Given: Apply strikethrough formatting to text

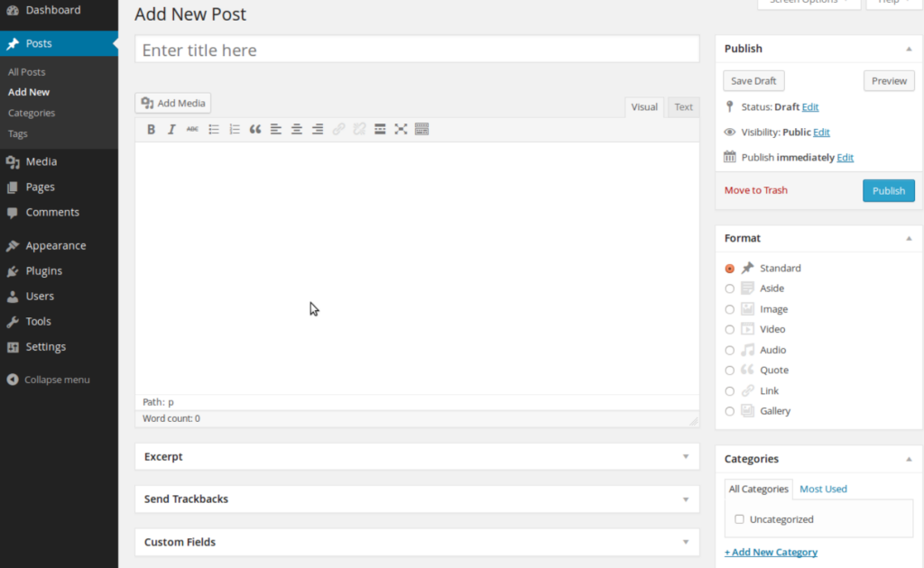Looking at the screenshot, I should [192, 130].
